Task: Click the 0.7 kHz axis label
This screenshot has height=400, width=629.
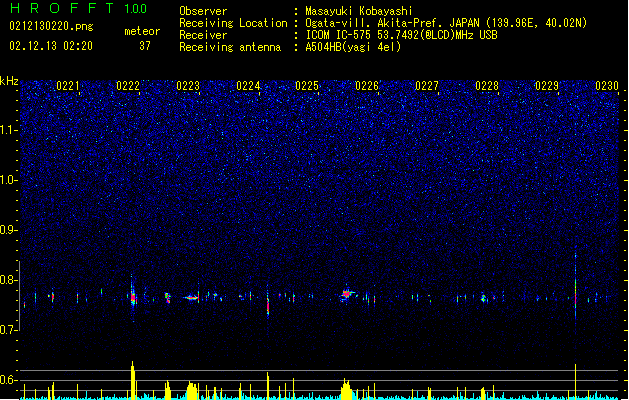Action: [9, 330]
